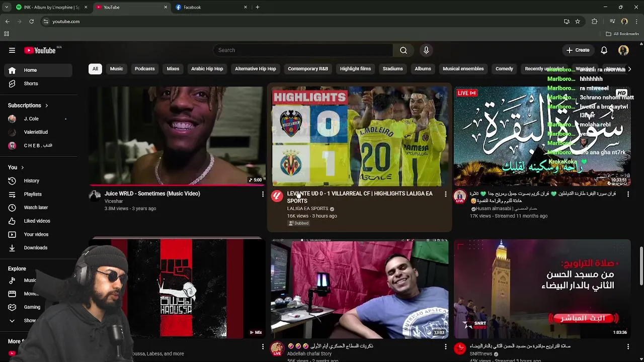Click Juice WRLD - Sometimes video title

(152, 194)
